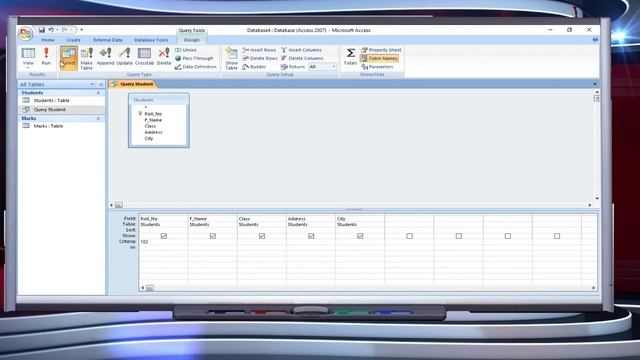Image resolution: width=640 pixels, height=360 pixels.
Task: Choose the Delete query type
Action: (x=164, y=57)
